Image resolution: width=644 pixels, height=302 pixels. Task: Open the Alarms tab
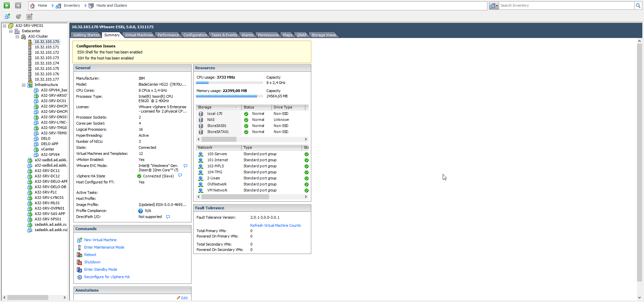tap(248, 35)
